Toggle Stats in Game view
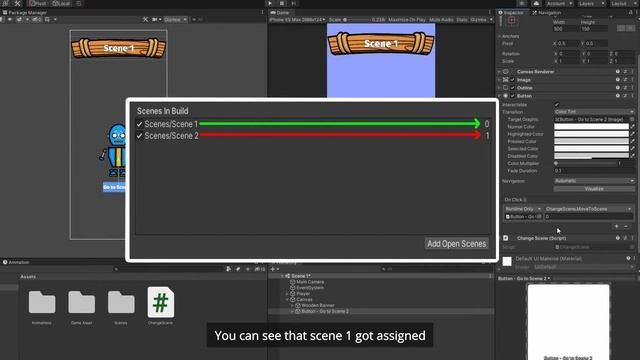 (462, 20)
